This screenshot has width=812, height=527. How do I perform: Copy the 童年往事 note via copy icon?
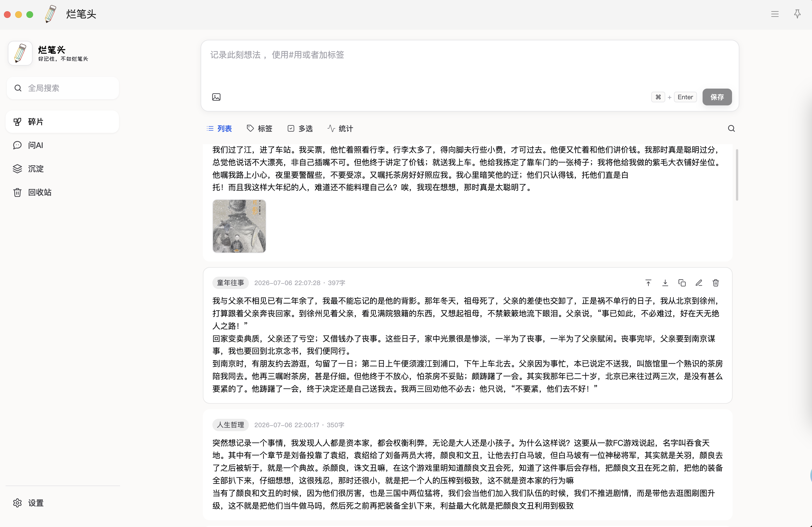682,283
